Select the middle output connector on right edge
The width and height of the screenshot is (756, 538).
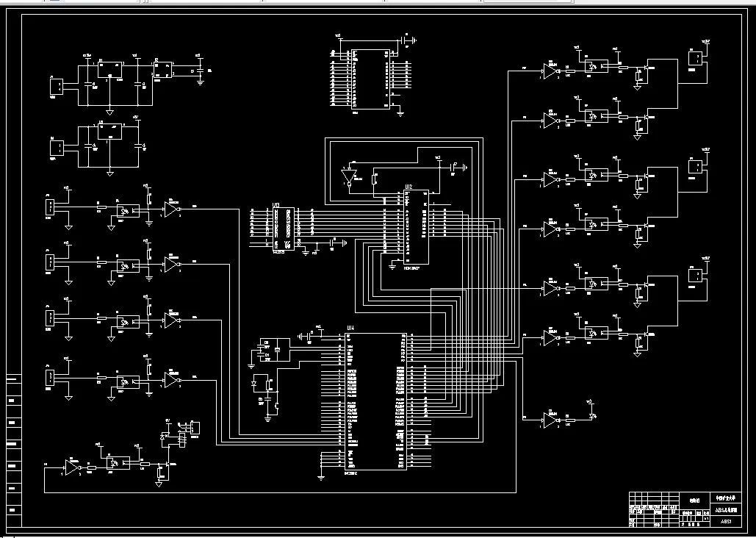tap(695, 168)
